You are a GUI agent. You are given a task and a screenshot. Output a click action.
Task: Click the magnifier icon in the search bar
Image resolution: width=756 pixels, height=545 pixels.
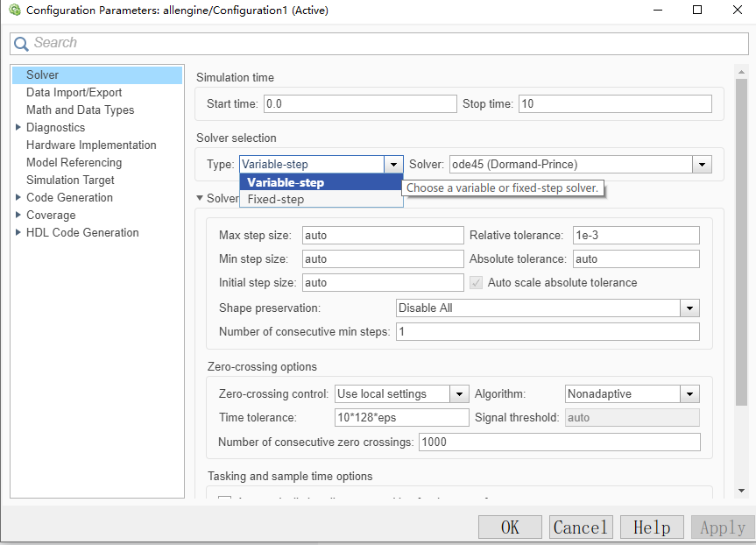pyautogui.click(x=20, y=42)
